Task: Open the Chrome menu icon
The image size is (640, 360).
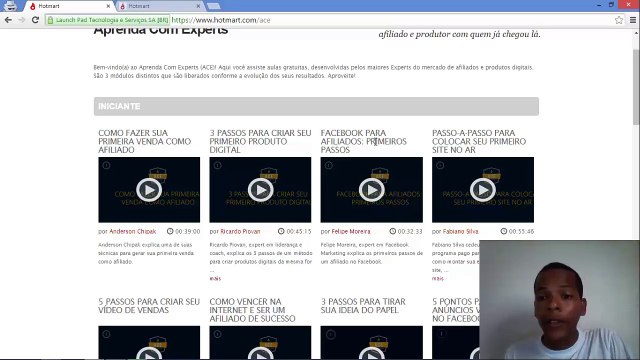Action: click(x=633, y=20)
